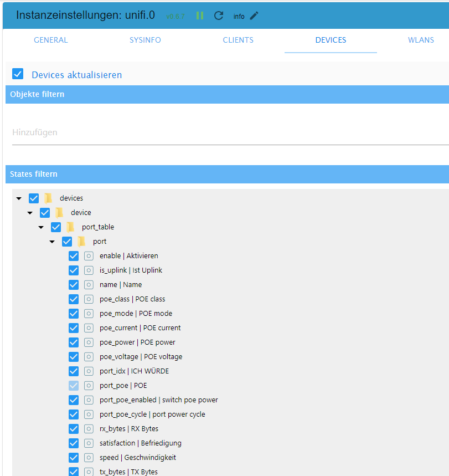Uncheck the device folder checkbox

click(45, 212)
